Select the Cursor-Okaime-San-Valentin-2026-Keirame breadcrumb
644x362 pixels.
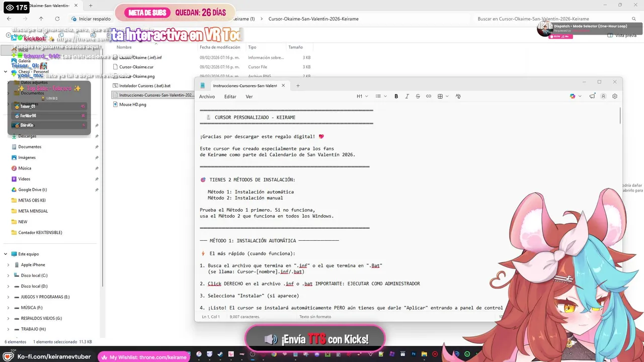pyautogui.click(x=313, y=19)
